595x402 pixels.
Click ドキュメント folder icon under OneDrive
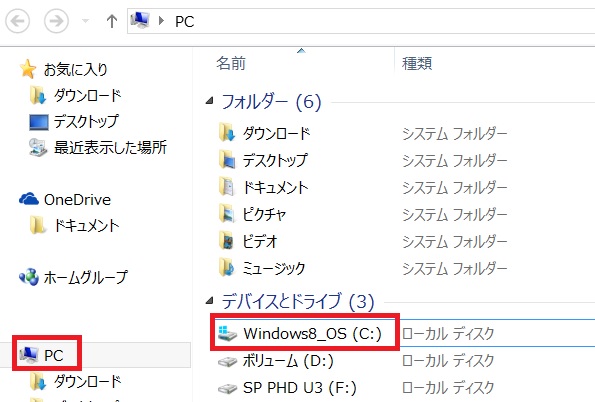click(x=38, y=225)
